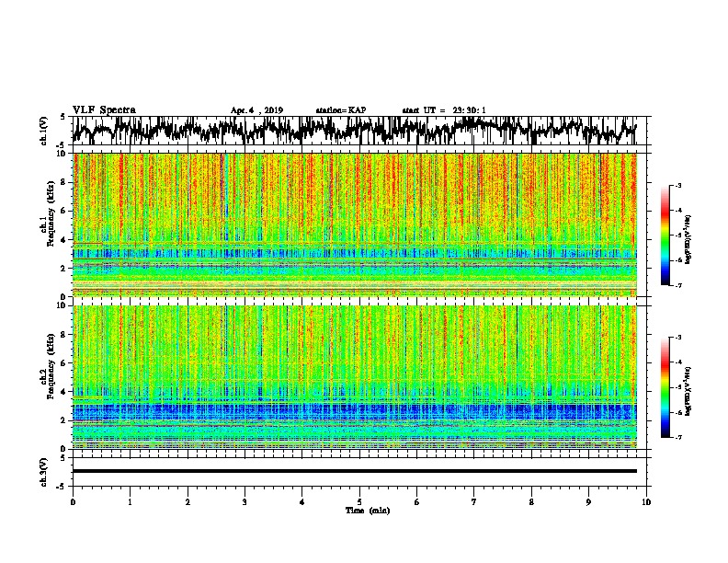The width and height of the screenshot is (728, 563).
Task: Click the flat black ch.3 trace line
Action: click(354, 471)
